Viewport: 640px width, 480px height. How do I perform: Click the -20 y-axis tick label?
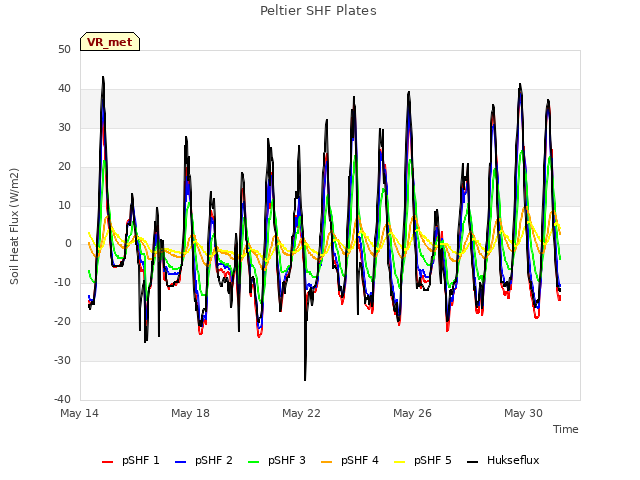[x=63, y=321]
